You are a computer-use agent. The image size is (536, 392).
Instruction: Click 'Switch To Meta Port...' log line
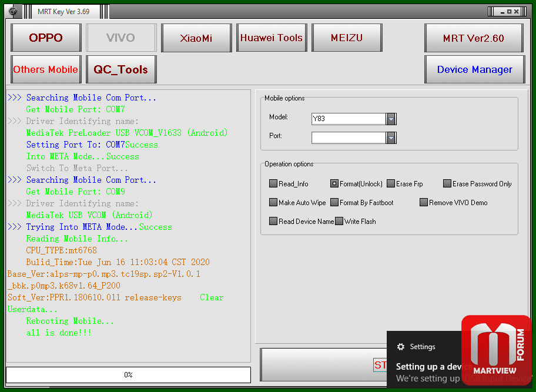(77, 168)
